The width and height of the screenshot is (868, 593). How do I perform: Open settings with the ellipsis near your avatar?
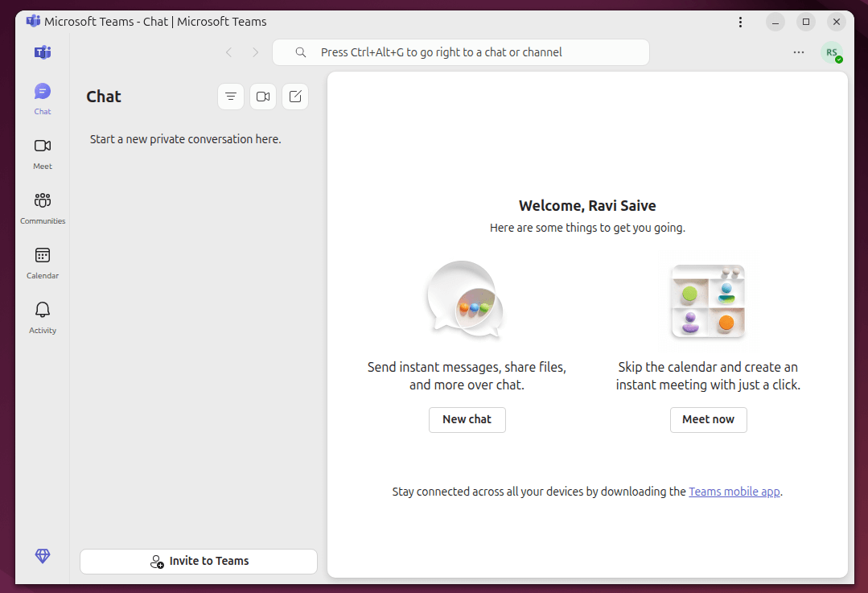coord(798,51)
